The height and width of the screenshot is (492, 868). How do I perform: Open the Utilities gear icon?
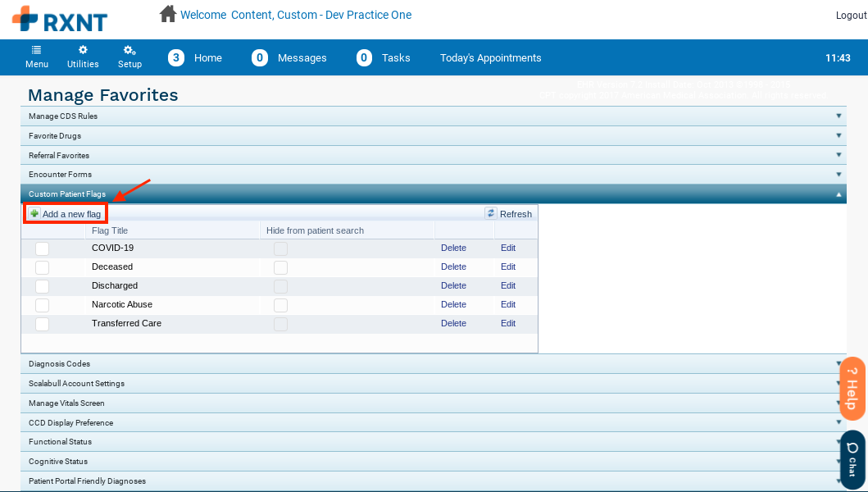(83, 51)
